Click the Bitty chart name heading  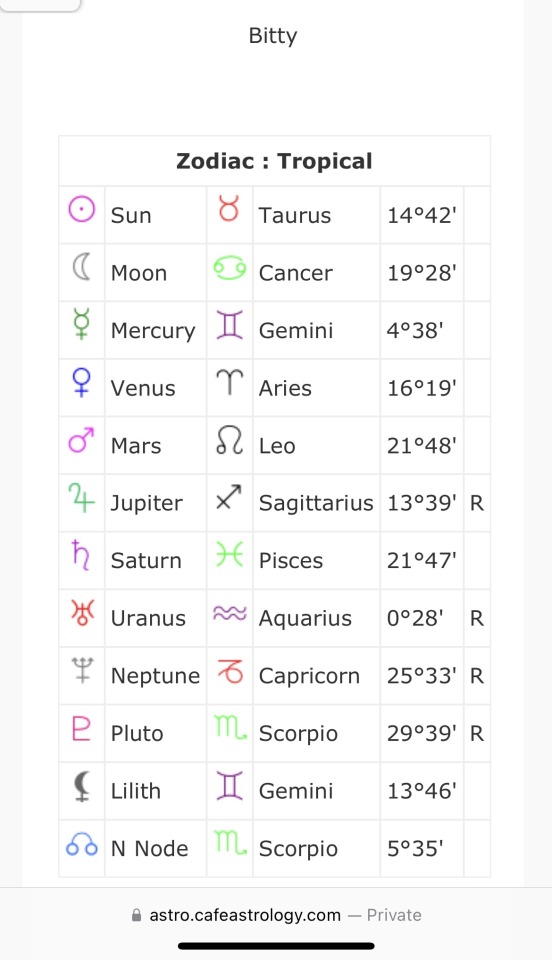point(273,36)
